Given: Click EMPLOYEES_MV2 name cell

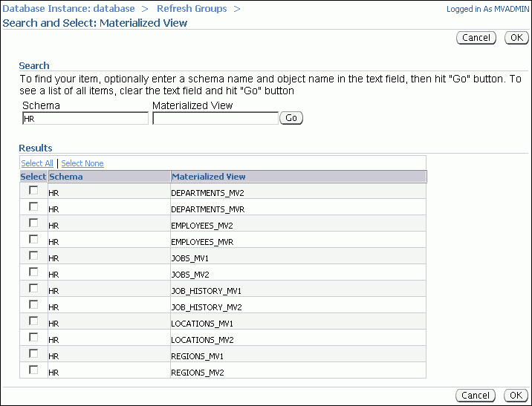Looking at the screenshot, I should pyautogui.click(x=298, y=223).
